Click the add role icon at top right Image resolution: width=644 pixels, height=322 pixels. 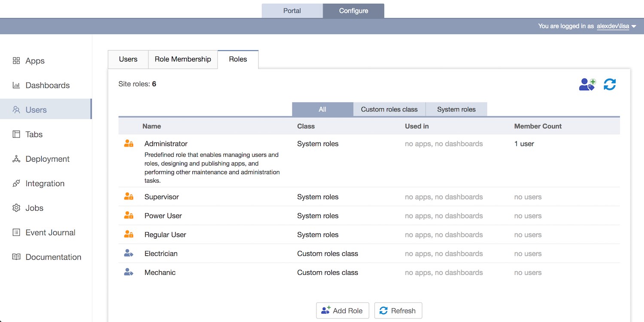click(587, 84)
